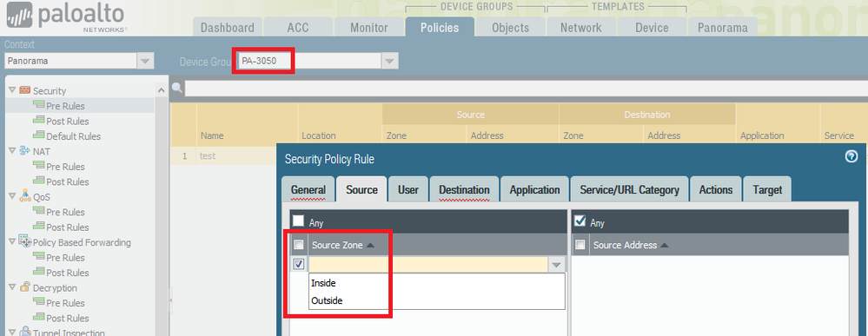Select QoS Post Rules
The image size is (868, 336).
68,227
